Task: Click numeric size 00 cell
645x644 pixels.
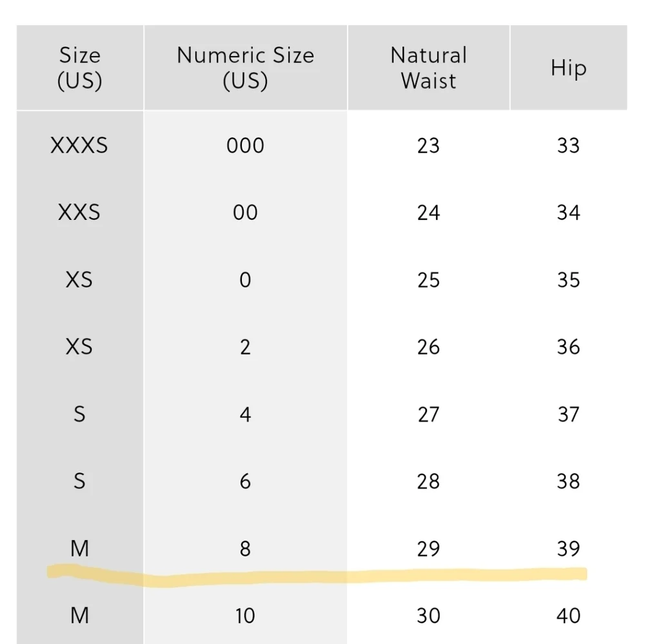Action: coord(245,213)
